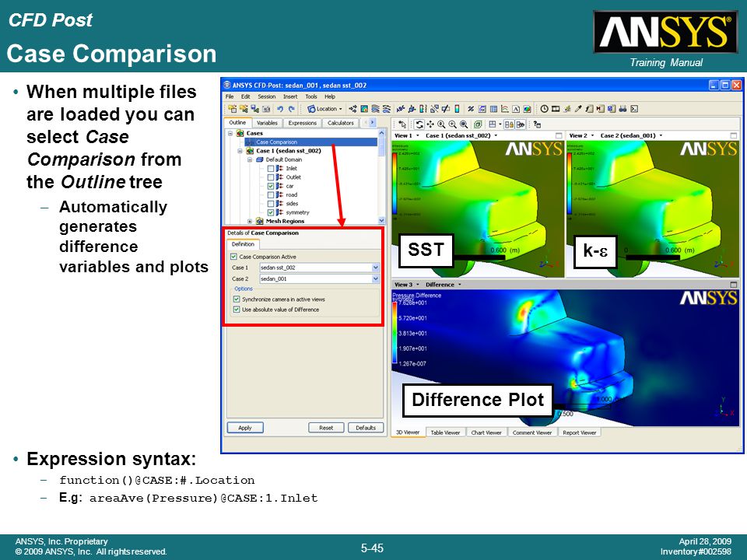Screen dimensions: 747x560
Task: Toggle Use absolute value of Difference
Action: pos(237,310)
